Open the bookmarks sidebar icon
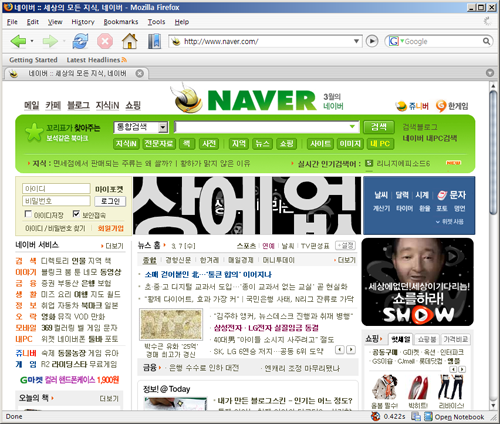Screen dimensions: 500x424 (154, 41)
